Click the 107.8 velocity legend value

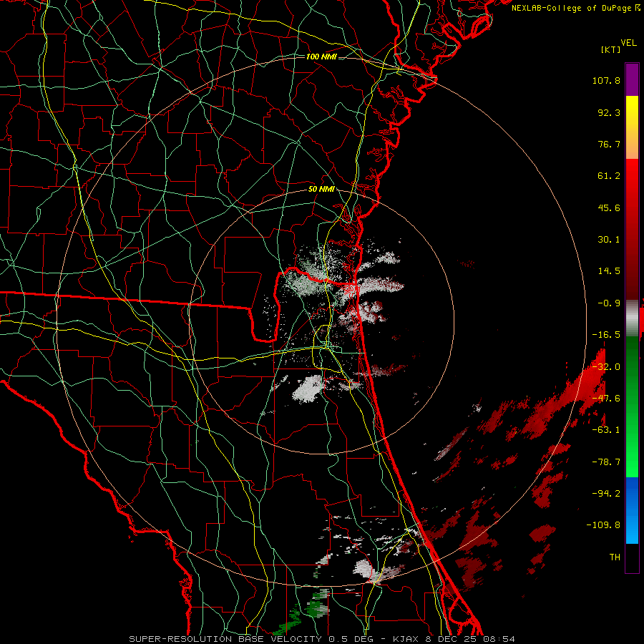[x=606, y=80]
